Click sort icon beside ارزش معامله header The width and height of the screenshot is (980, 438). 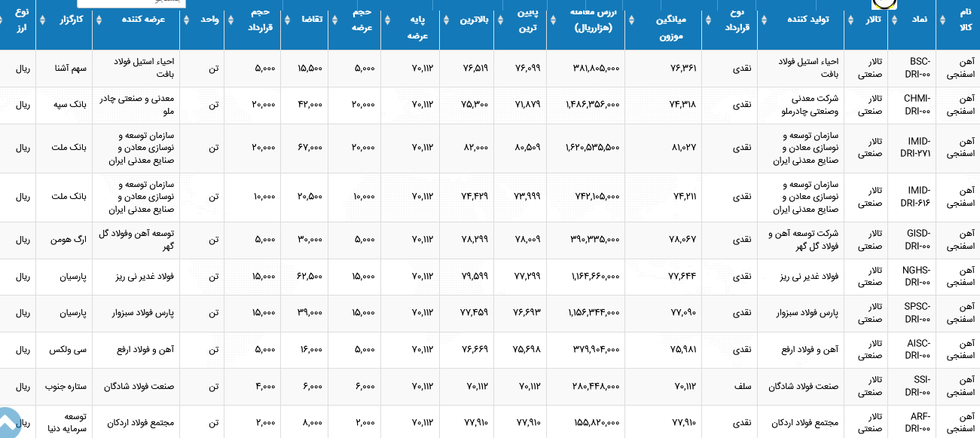pos(553,20)
